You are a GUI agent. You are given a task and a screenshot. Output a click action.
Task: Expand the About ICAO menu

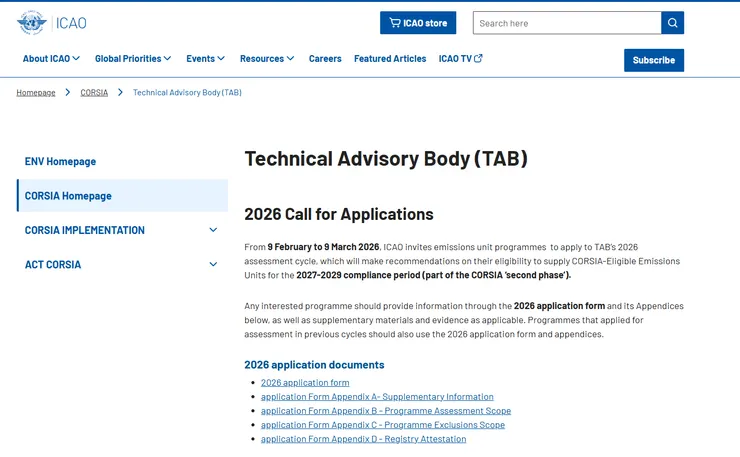point(51,59)
